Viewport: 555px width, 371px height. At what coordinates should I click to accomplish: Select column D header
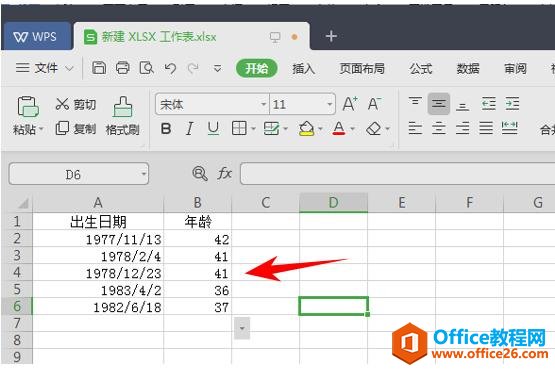(x=333, y=202)
